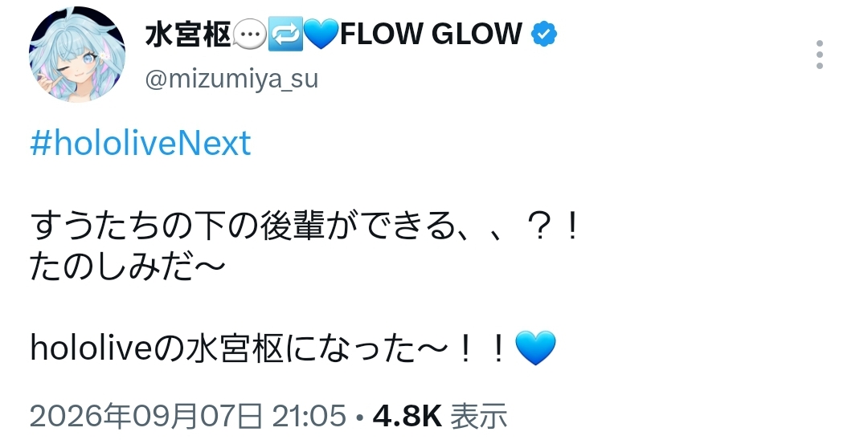Screen dimensions: 868x448
Task: Open the three-dot more options menu
Action: click(x=820, y=55)
